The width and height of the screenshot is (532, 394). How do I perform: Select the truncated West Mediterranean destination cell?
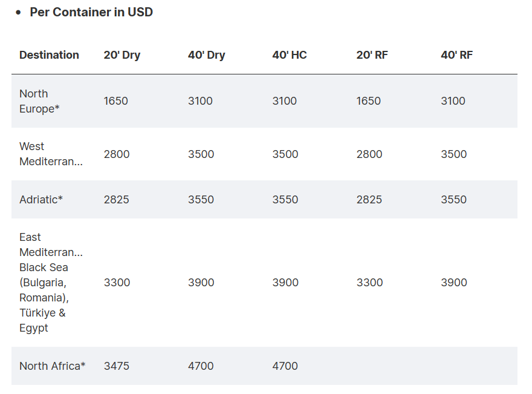[51, 154]
